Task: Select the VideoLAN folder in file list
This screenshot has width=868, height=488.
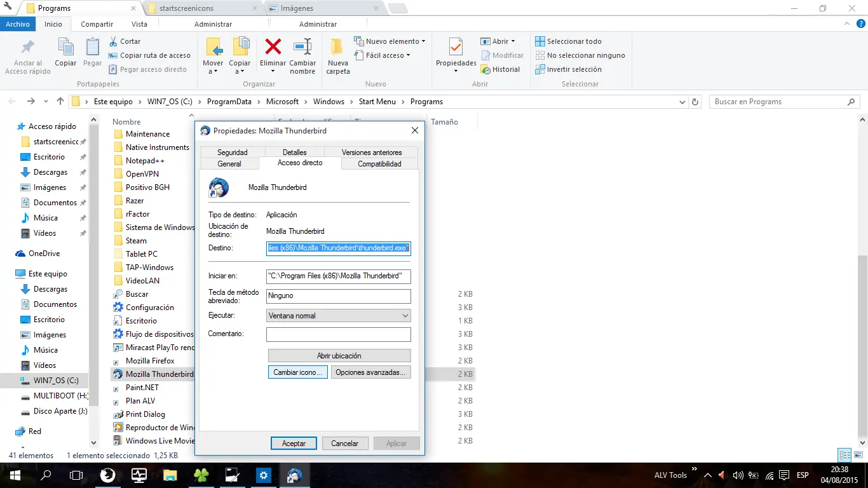Action: [142, 281]
